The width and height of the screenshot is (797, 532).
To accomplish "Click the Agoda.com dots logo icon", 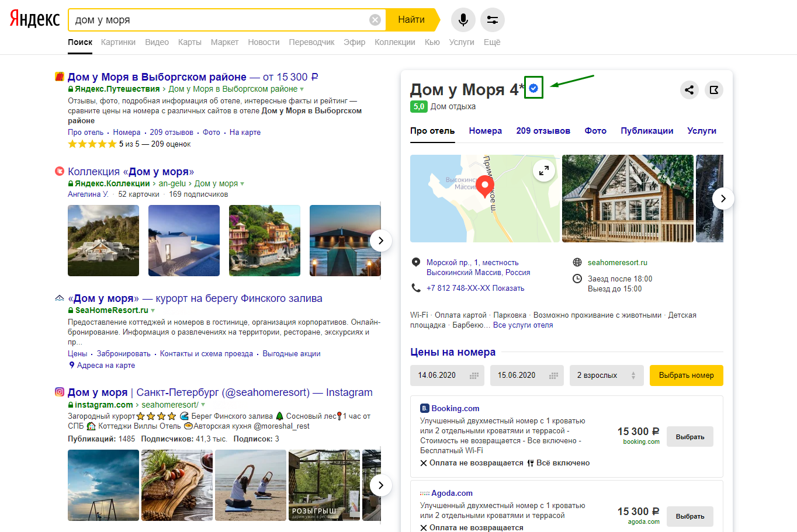I will (x=425, y=493).
